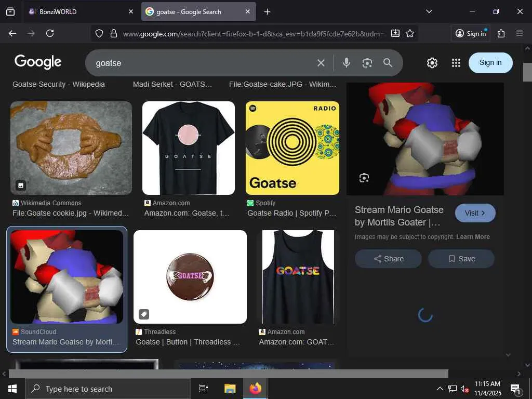This screenshot has height=399, width=532.
Task: Open the Goatse button Threadless thumbnail
Action: point(190,277)
